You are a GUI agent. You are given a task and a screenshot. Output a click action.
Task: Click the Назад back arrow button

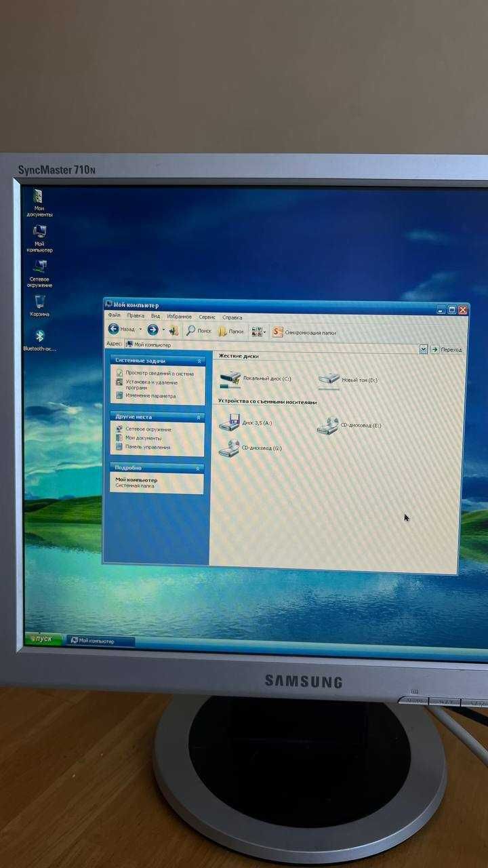[121, 329]
